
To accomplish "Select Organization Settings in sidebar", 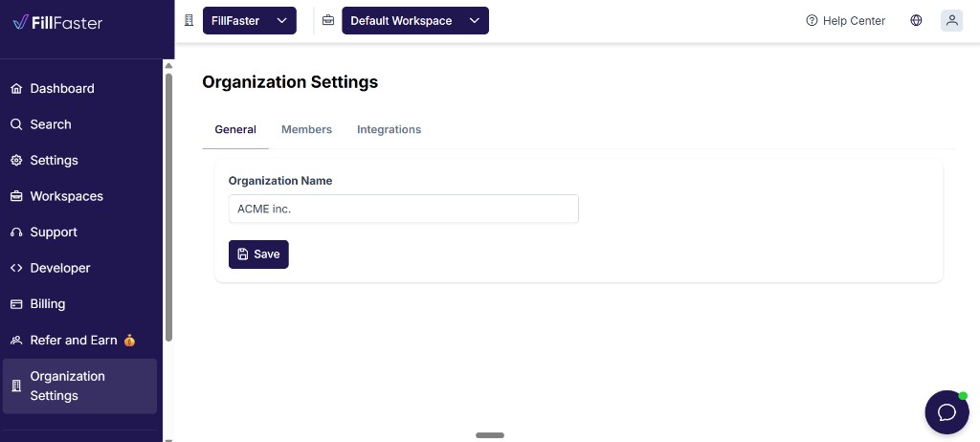I will pos(80,386).
